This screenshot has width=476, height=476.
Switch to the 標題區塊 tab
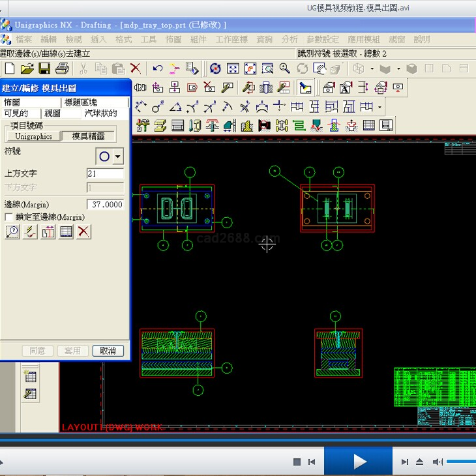(x=81, y=103)
